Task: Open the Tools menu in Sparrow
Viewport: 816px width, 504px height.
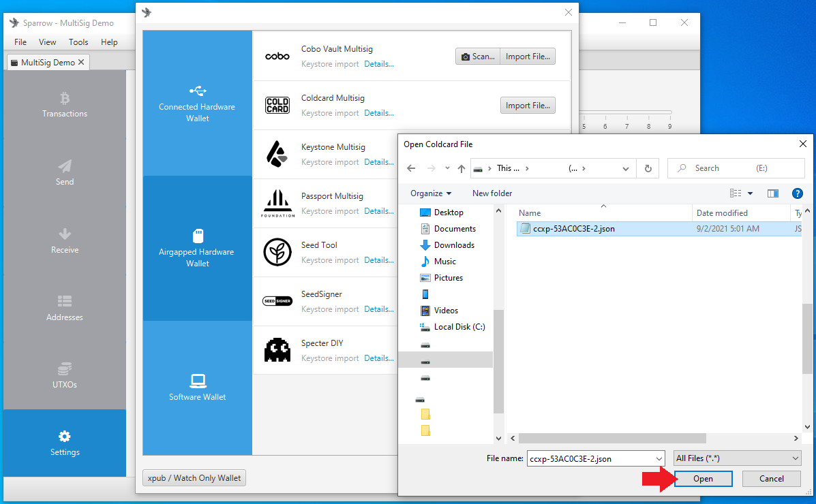Action: 78,42
